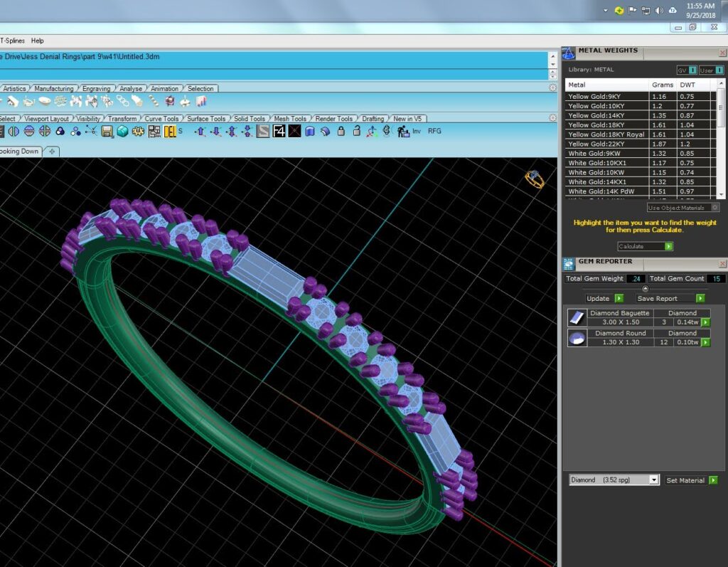Screen dimensions: 728x567
Task: Click the gem reporter panel divider handle
Action: [x=645, y=289]
